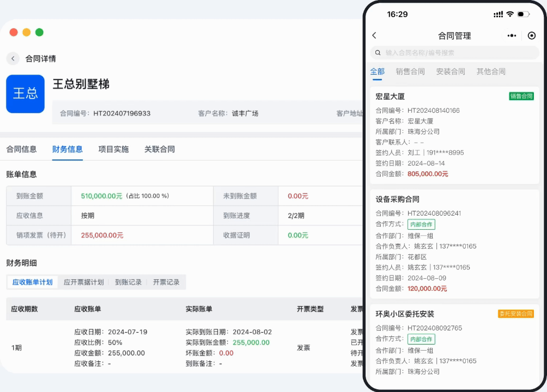Screen dimensions: 547x392
Task: Click the 内部合作 tag on 设备采购合同
Action: point(421,224)
